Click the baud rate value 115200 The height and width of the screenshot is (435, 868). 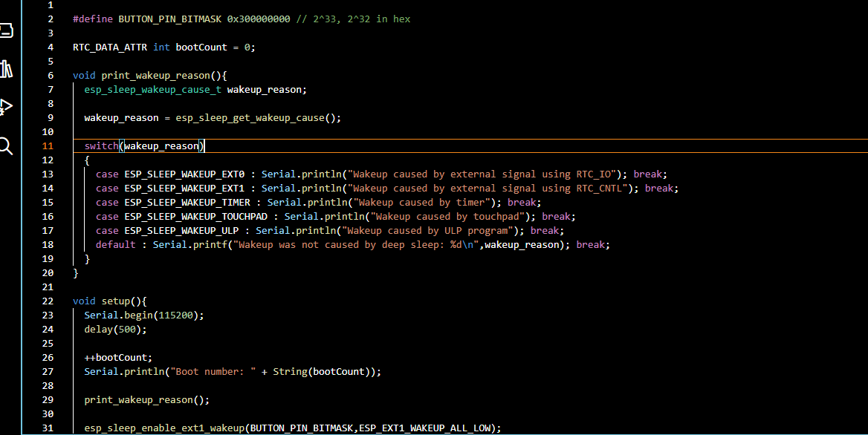pyautogui.click(x=175, y=315)
